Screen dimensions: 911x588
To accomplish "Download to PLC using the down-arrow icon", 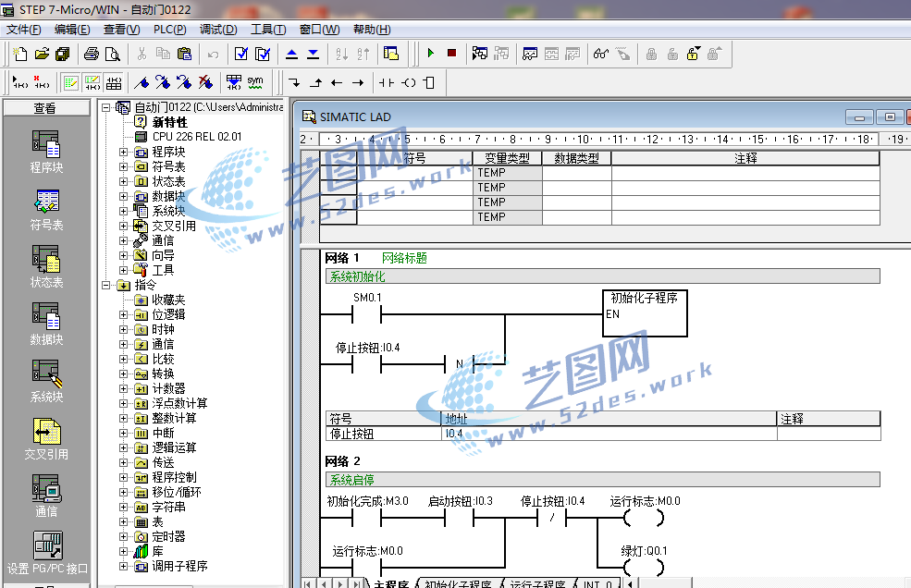I will click(314, 54).
